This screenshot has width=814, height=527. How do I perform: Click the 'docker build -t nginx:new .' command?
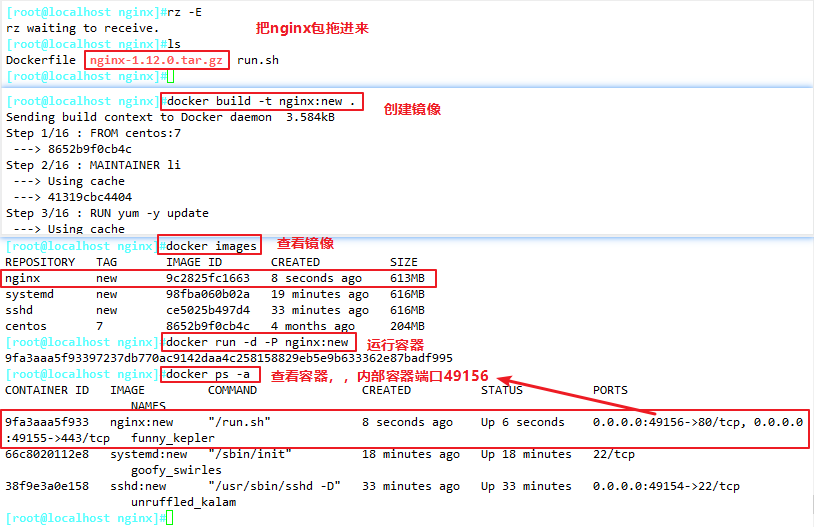(x=261, y=101)
